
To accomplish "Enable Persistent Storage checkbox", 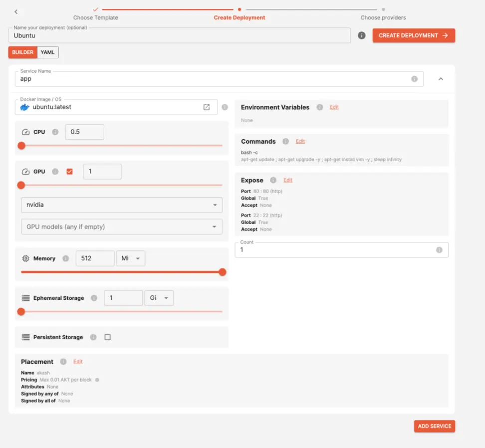I will point(108,337).
